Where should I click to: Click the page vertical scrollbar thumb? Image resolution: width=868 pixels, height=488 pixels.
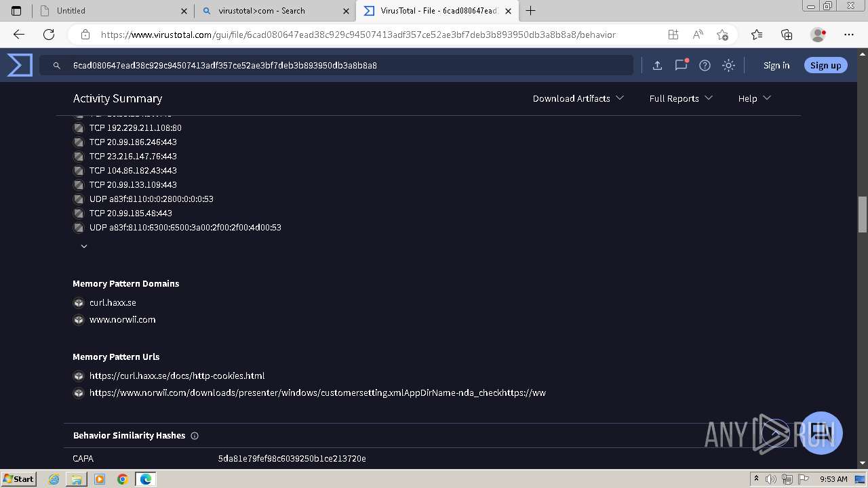[863, 214]
